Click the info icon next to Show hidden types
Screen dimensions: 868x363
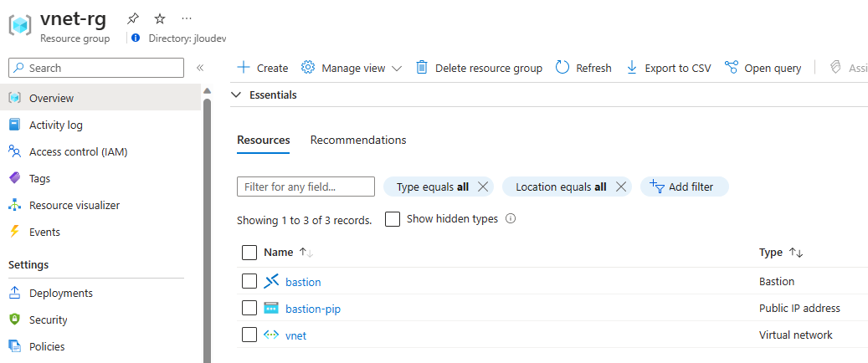tap(511, 218)
